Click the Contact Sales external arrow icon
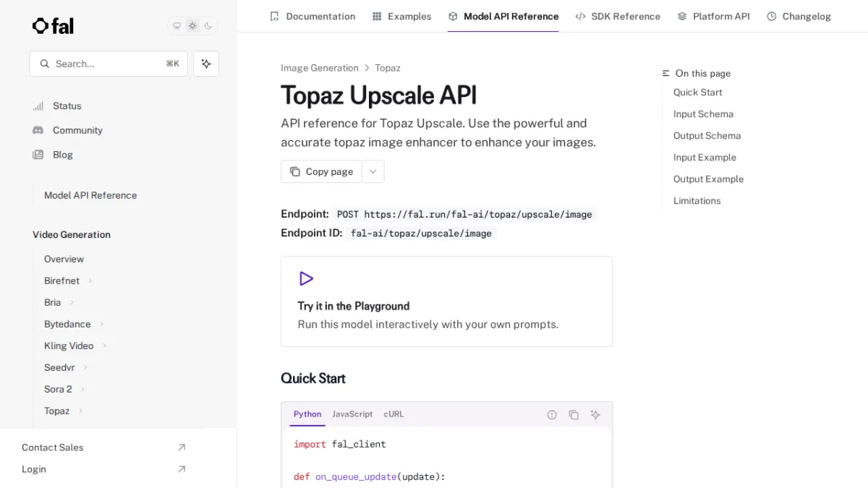Viewport: 868px width, 488px height. [182, 448]
